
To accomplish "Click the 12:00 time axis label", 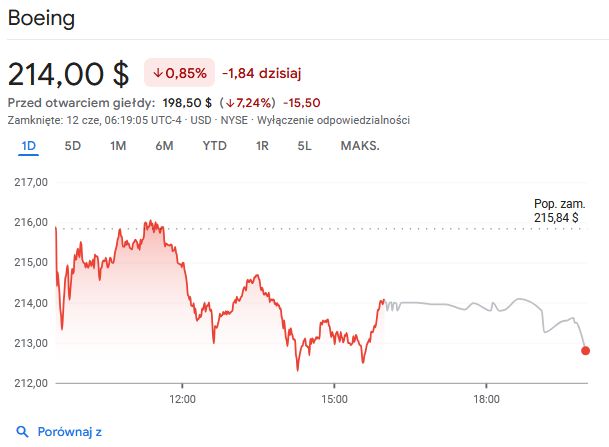I will (x=182, y=399).
